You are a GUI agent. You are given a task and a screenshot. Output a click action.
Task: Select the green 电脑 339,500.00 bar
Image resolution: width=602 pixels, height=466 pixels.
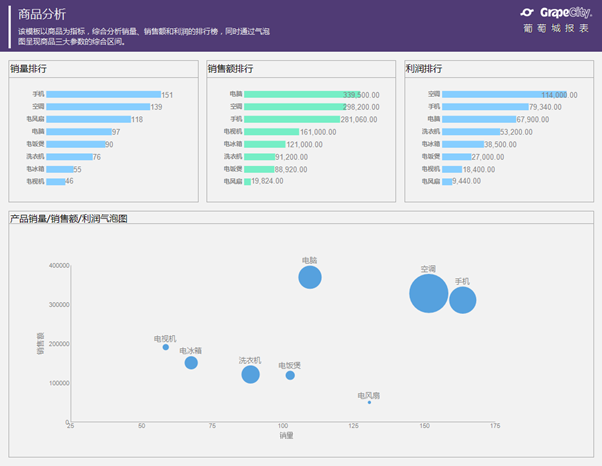tap(302, 94)
